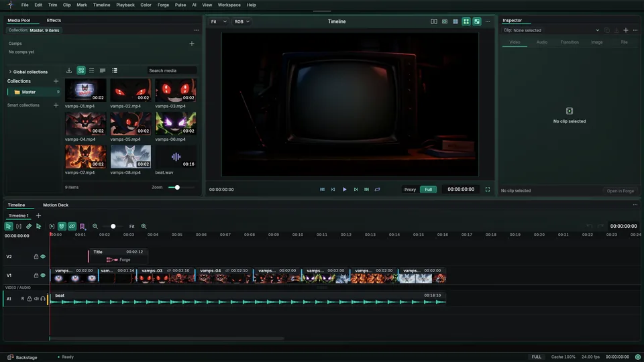Viewport: 644px width, 362px height.
Task: Toggle V1 track visibility eye
Action: point(43,276)
